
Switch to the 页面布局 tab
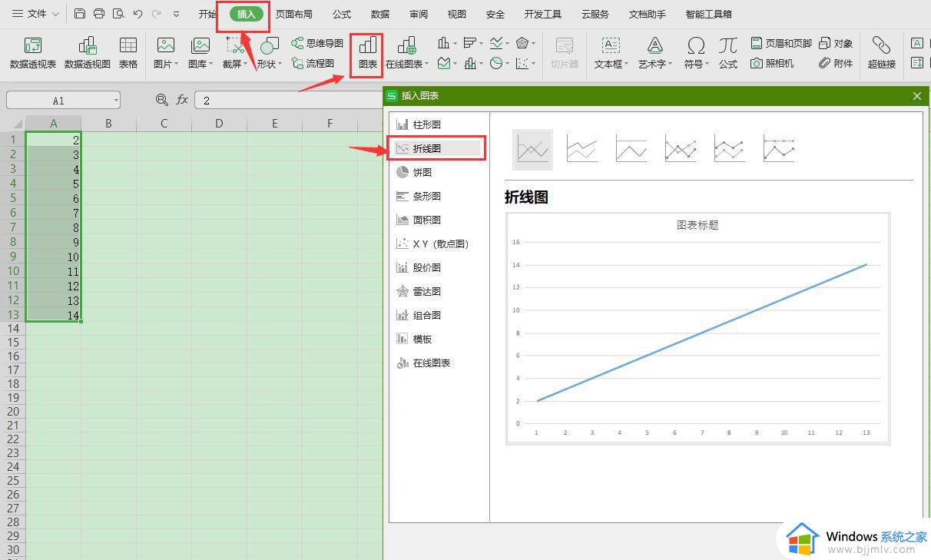coord(294,14)
